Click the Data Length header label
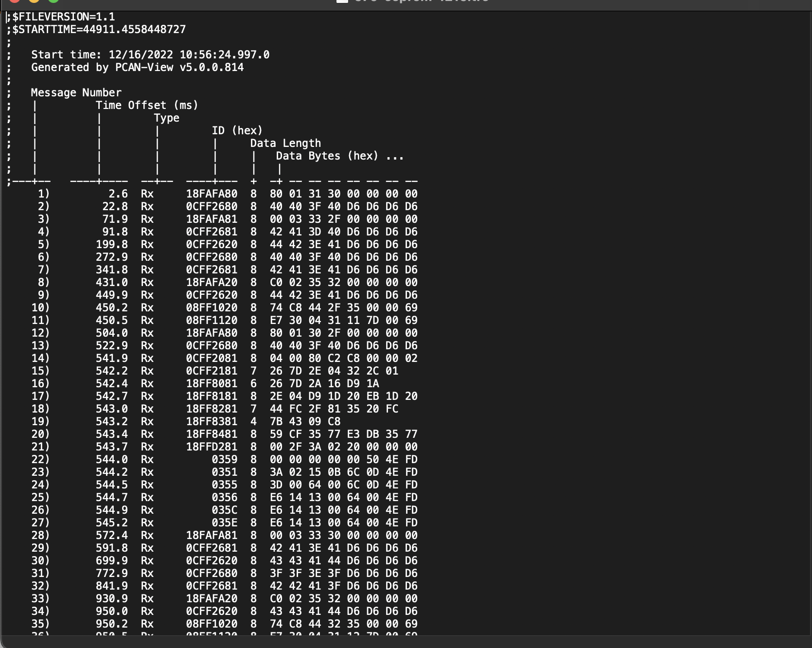 (285, 144)
